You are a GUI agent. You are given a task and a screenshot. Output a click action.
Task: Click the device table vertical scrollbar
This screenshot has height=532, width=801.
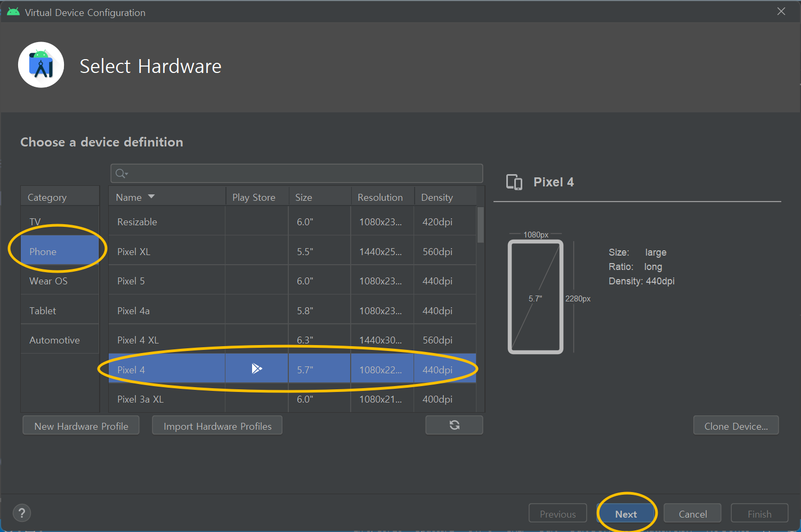click(x=480, y=224)
